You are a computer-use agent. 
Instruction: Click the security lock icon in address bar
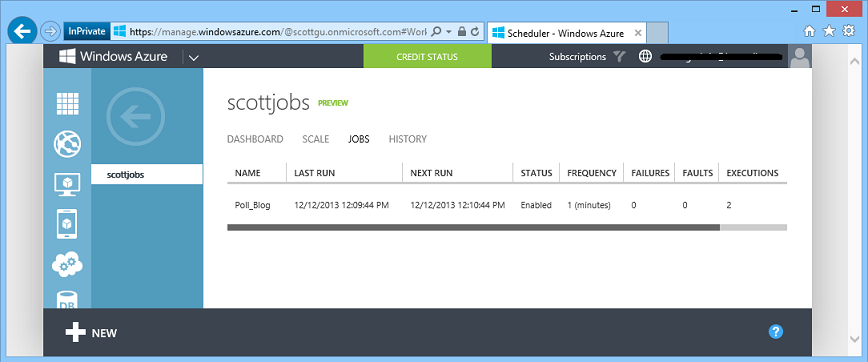pos(462,32)
